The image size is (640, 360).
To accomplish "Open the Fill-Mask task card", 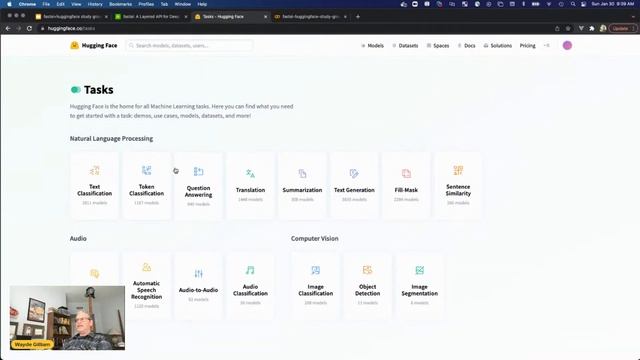I will pos(406,186).
